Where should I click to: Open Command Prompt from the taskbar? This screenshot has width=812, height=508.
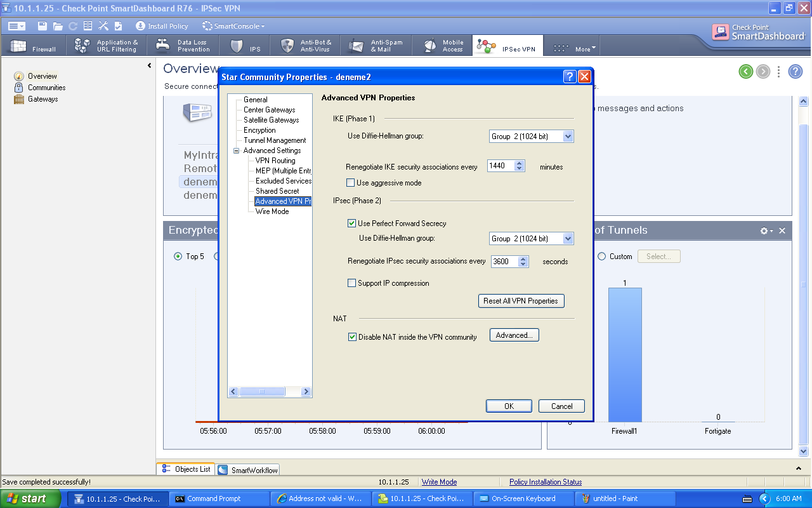coord(219,498)
